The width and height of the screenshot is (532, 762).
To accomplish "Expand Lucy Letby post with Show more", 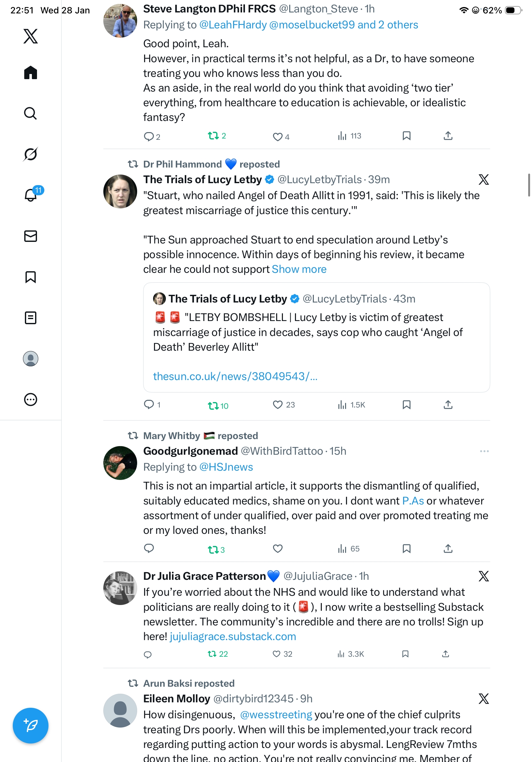I will click(x=299, y=269).
